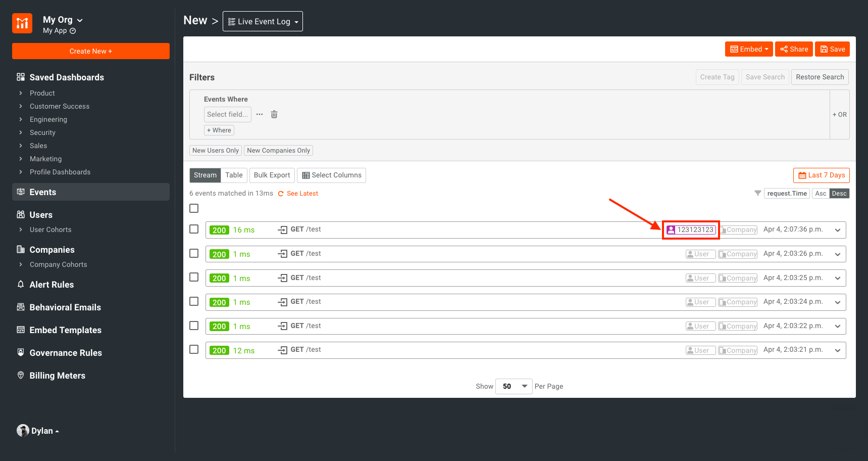The height and width of the screenshot is (461, 868).
Task: Open the ellipsis options beside Select field
Action: tap(260, 114)
